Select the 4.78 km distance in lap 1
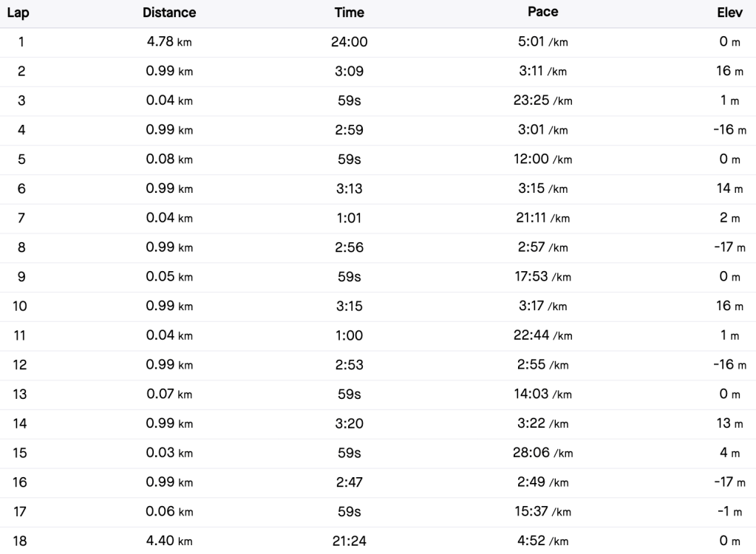This screenshot has width=756, height=554. point(169,42)
